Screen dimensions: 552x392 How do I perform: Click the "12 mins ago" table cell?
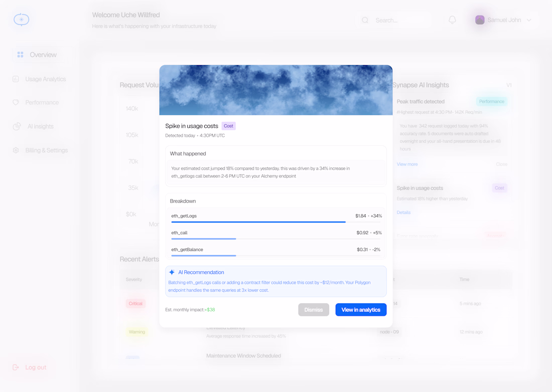471,332
